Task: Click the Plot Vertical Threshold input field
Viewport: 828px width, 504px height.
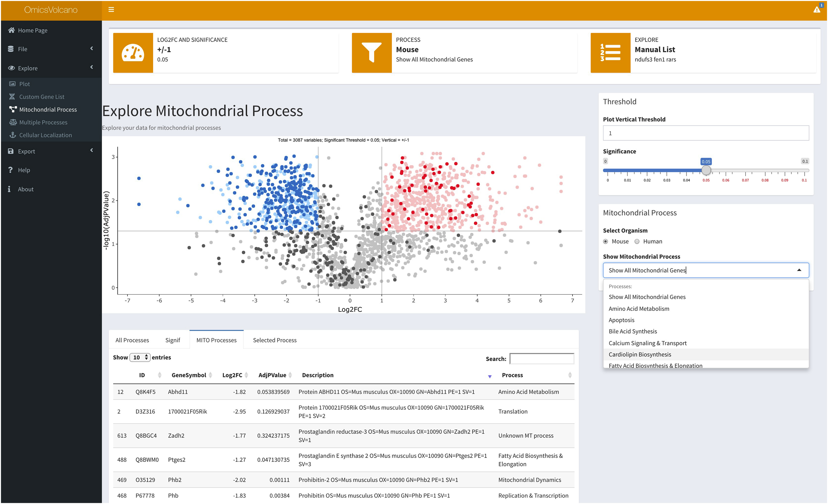Action: coord(706,133)
